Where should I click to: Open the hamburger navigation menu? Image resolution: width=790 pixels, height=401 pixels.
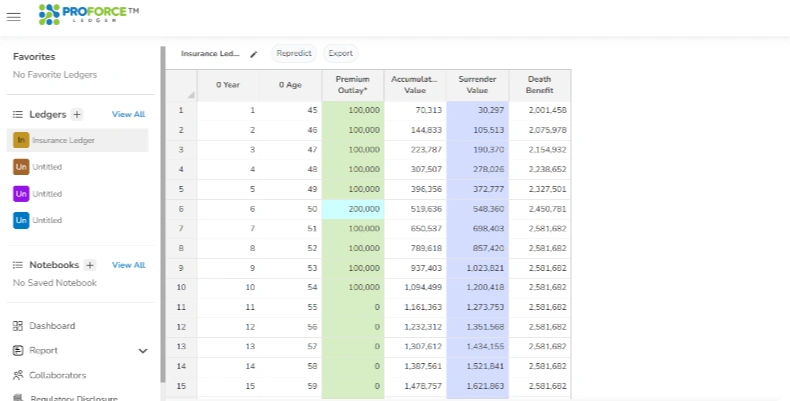[14, 17]
